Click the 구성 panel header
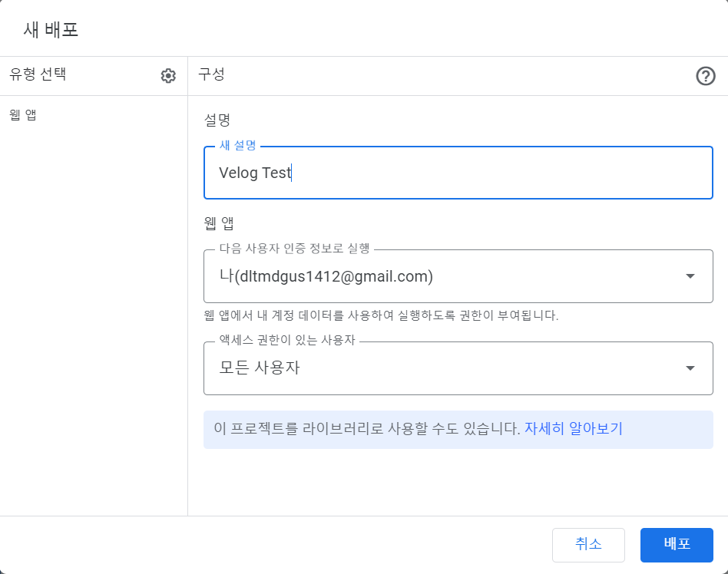This screenshot has height=574, width=728. [x=211, y=74]
